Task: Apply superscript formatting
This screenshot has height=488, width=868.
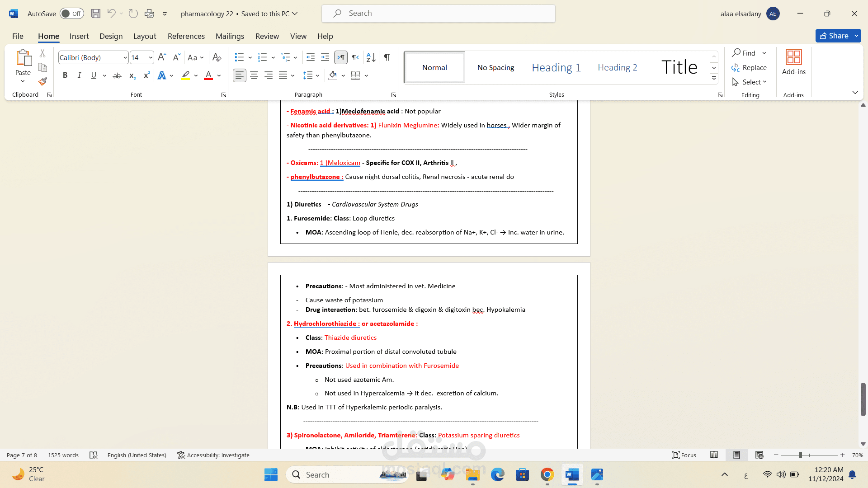Action: pos(146,75)
